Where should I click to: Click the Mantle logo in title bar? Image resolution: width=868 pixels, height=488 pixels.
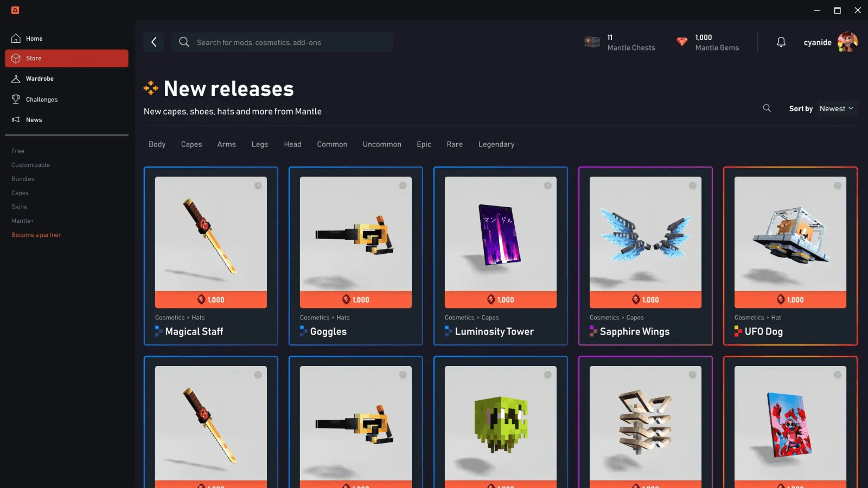(15, 10)
